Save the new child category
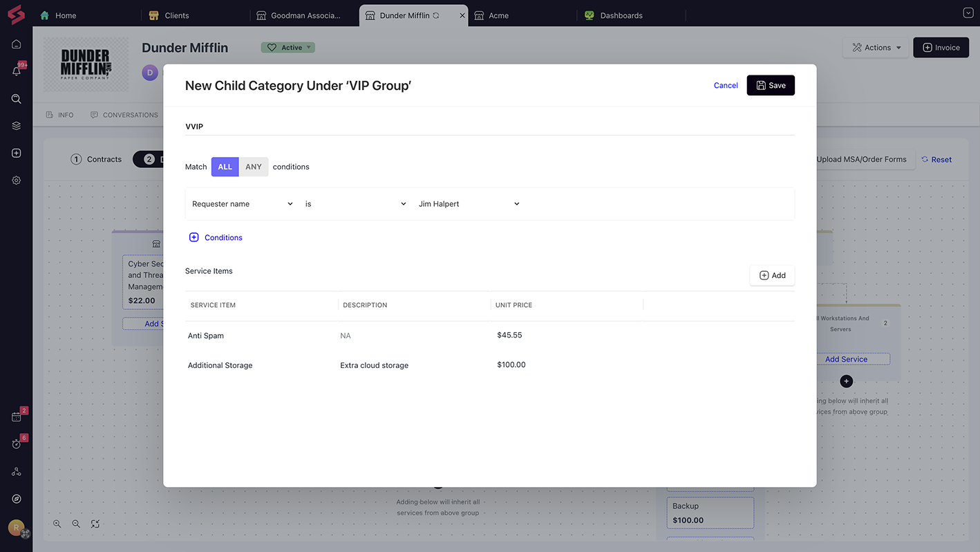The width and height of the screenshot is (980, 552). click(771, 86)
